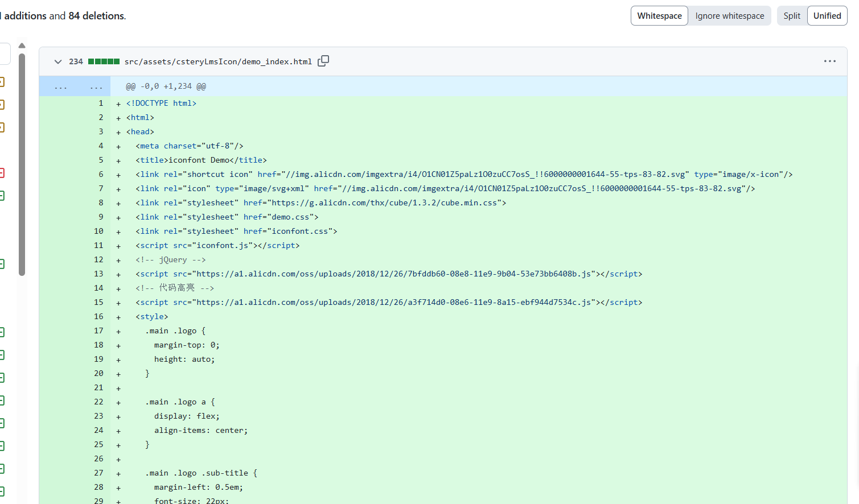
Task: Click the a3f714d0 script source line
Action: click(389, 302)
